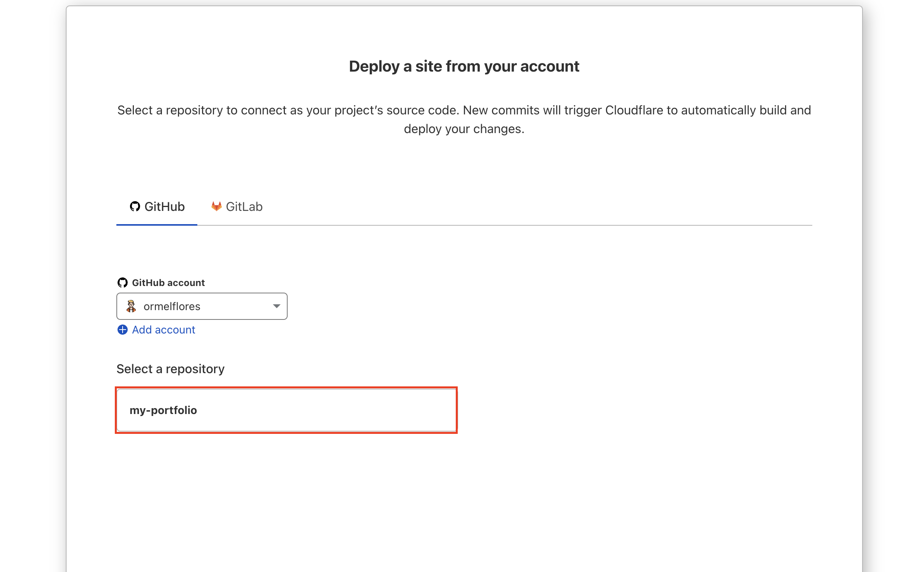Click the 'Select a repository' label
The image size is (924, 572).
point(170,368)
